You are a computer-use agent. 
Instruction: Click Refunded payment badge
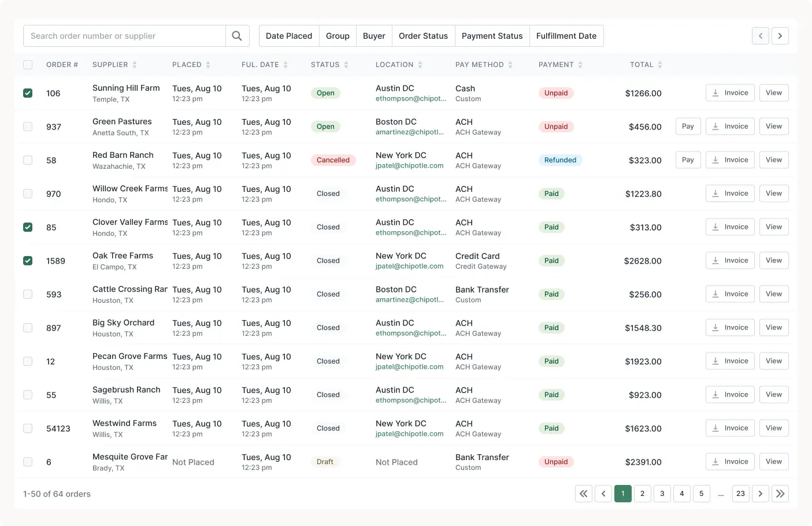[560, 160]
